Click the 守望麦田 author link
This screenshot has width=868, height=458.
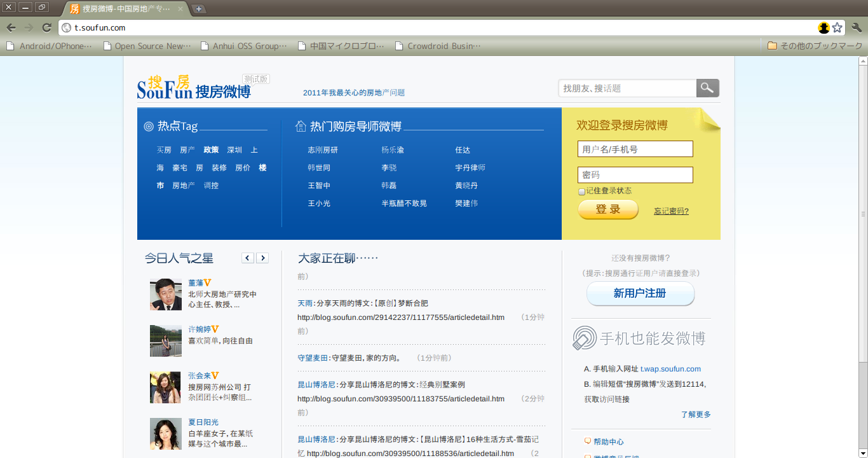pyautogui.click(x=313, y=358)
